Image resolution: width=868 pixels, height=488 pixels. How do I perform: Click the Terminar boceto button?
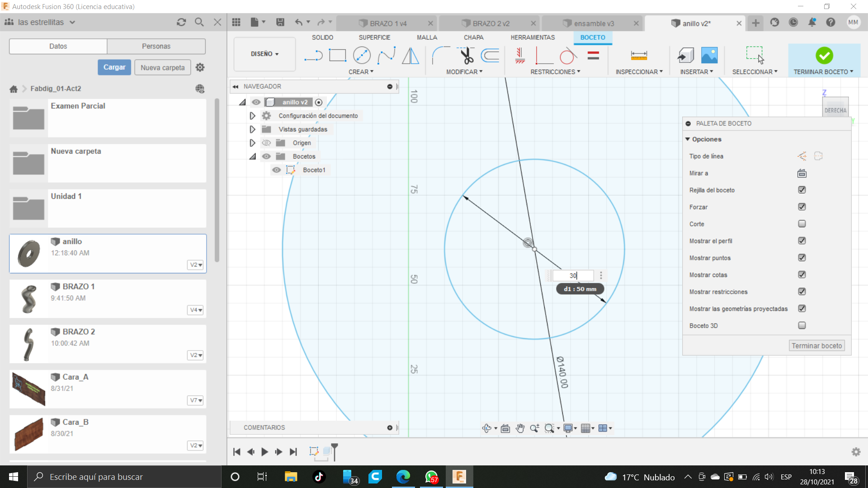click(x=816, y=346)
